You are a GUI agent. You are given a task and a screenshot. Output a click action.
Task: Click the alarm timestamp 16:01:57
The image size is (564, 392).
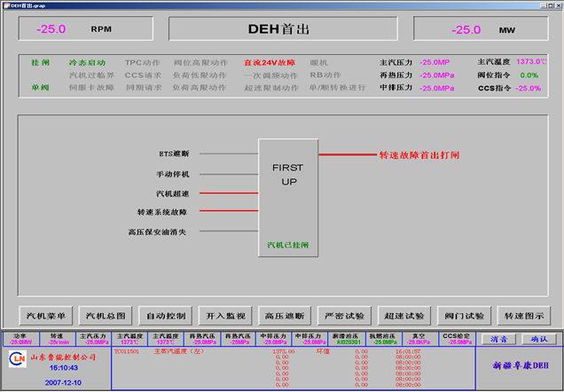pyautogui.click(x=408, y=351)
